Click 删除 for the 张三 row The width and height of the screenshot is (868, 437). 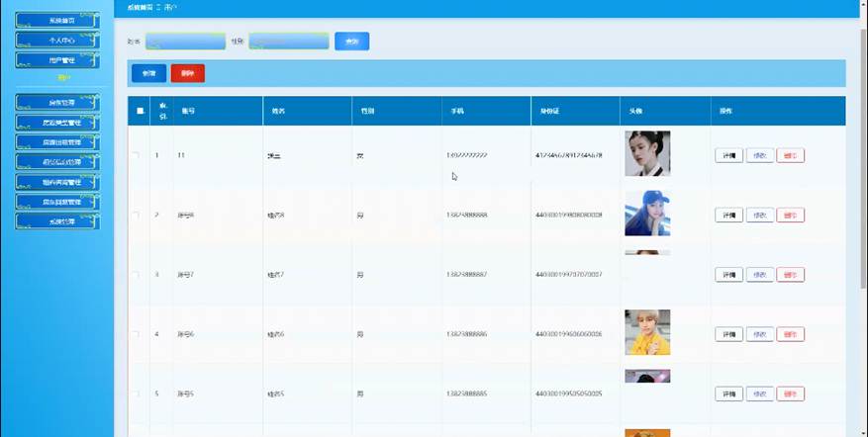tap(791, 155)
